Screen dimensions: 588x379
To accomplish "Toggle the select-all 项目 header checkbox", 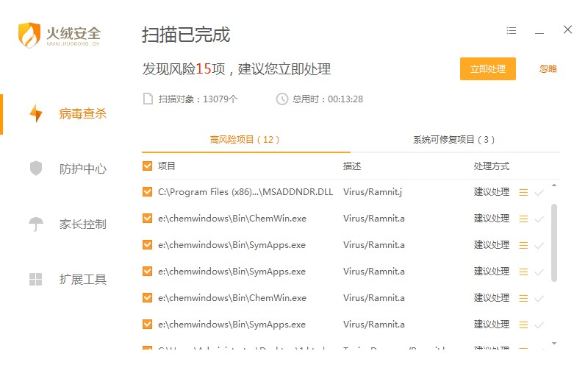I will pyautogui.click(x=148, y=166).
